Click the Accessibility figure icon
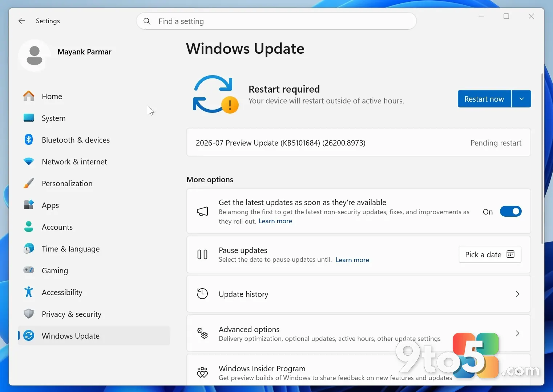The image size is (553, 392). [x=29, y=292]
